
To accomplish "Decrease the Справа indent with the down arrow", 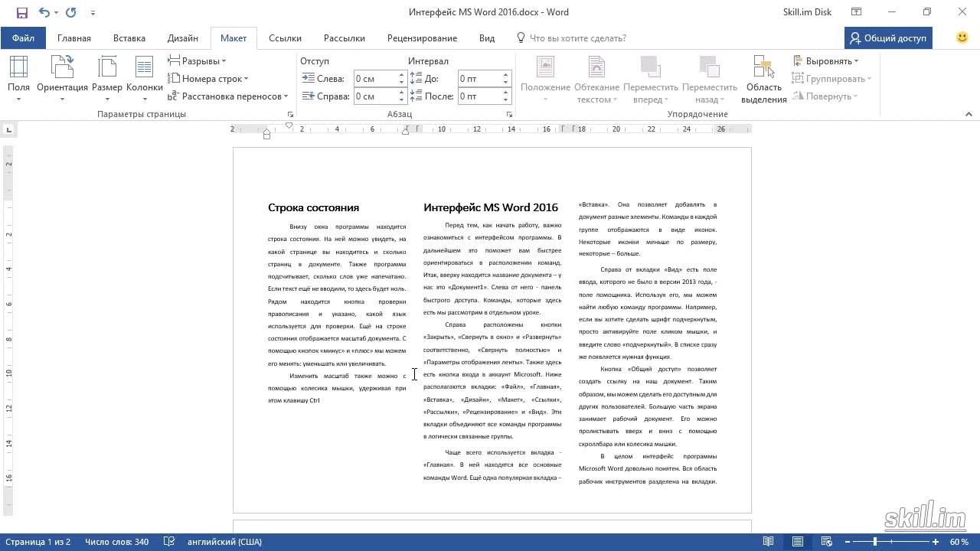I will point(401,100).
